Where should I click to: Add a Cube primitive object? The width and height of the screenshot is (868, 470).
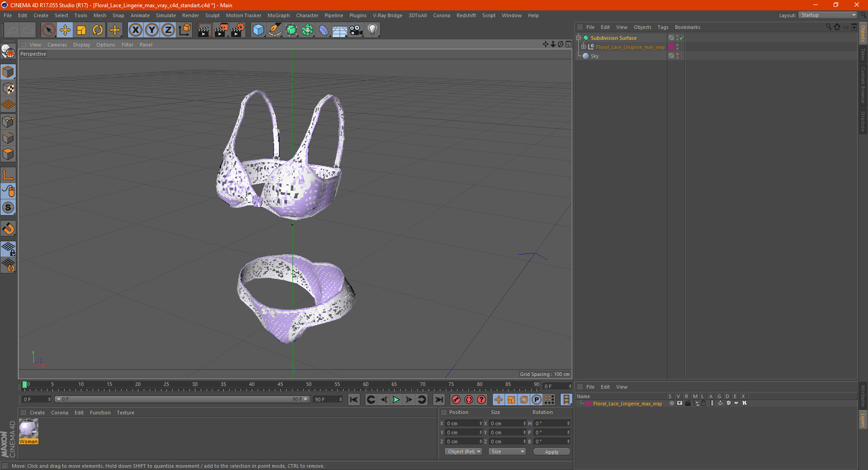[x=258, y=30]
